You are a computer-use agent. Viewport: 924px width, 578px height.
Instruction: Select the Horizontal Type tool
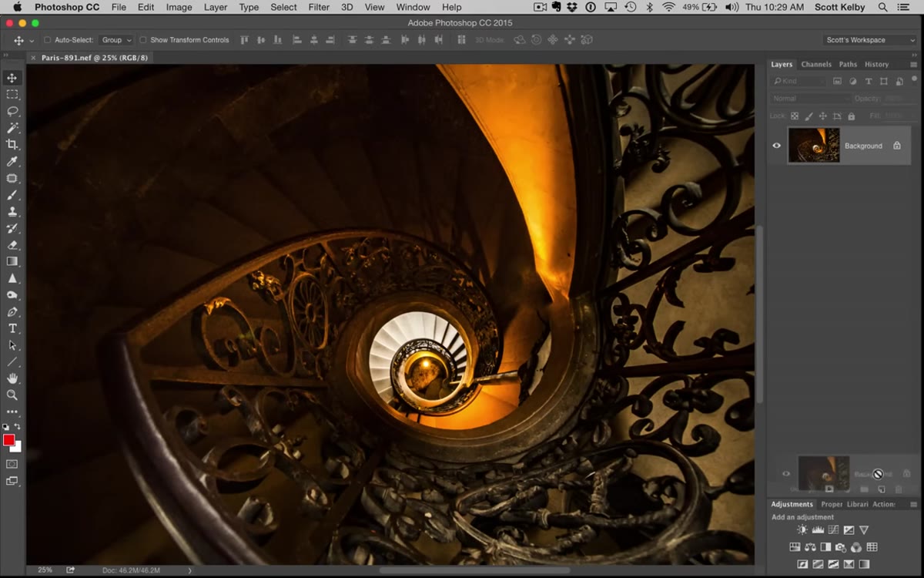click(x=12, y=328)
